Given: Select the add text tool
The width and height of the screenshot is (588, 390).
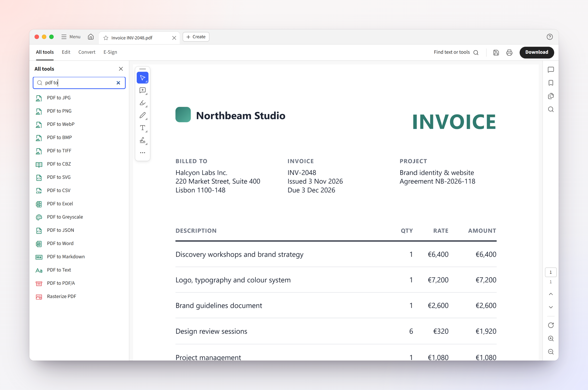Looking at the screenshot, I should pyautogui.click(x=143, y=128).
